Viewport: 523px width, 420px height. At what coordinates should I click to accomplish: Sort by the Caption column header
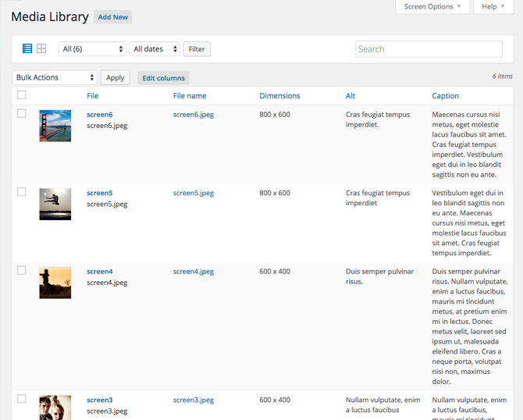click(x=445, y=96)
